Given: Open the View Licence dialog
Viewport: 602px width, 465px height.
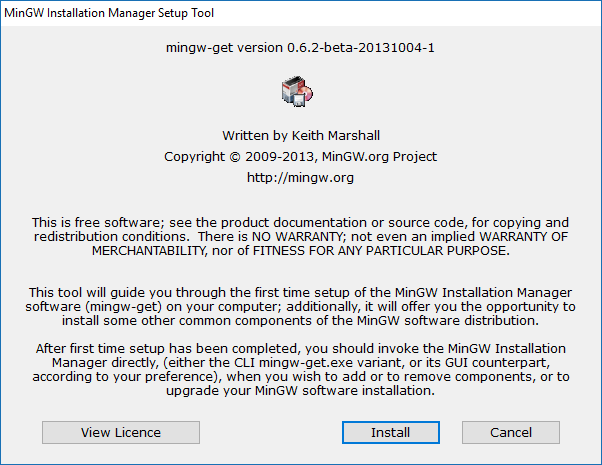Looking at the screenshot, I should pos(121,432).
